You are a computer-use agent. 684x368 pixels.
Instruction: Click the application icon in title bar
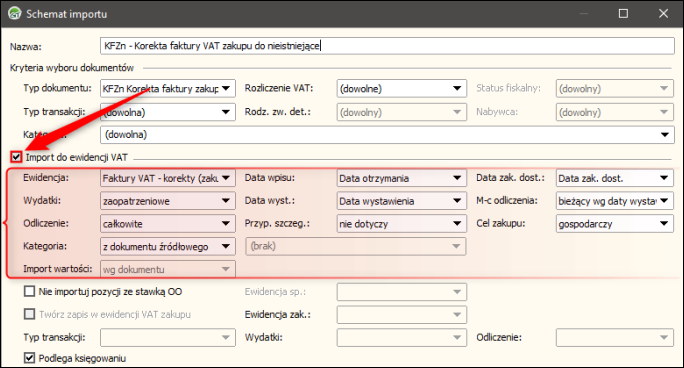coord(15,14)
